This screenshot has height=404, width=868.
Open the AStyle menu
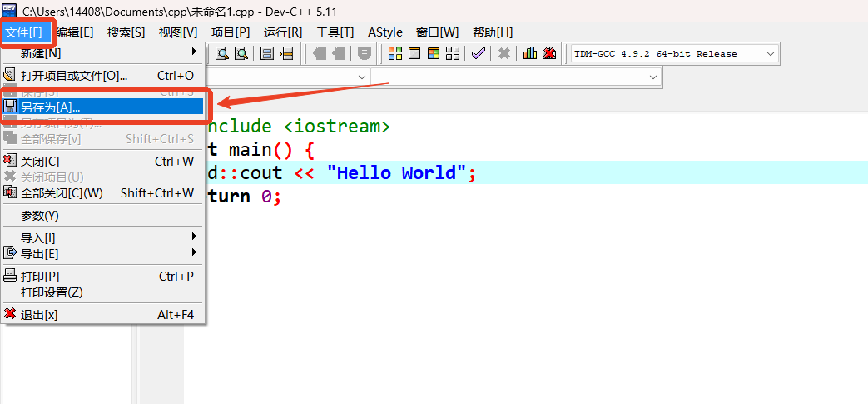point(385,32)
